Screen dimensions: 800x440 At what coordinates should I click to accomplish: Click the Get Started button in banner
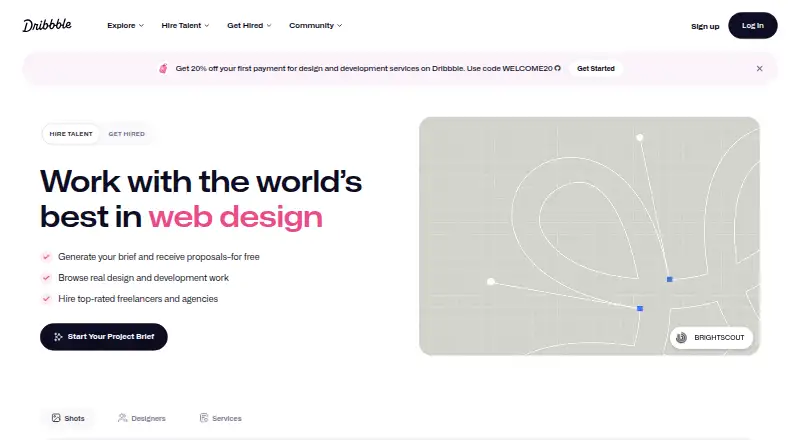595,68
